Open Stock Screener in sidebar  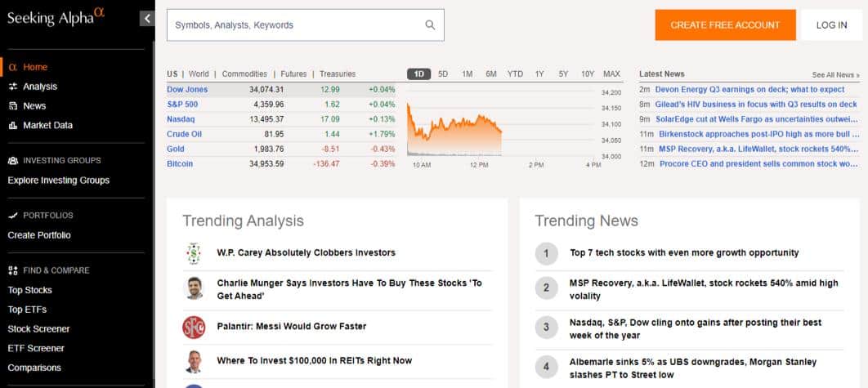(x=38, y=328)
